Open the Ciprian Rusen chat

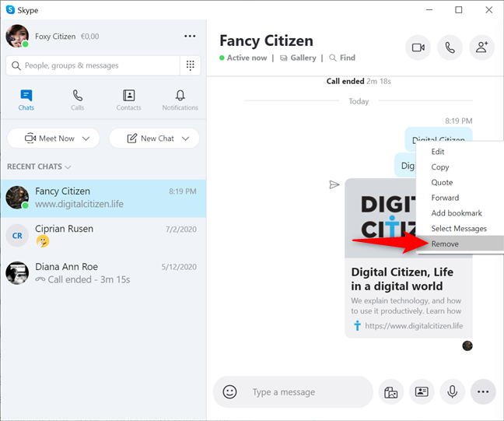tap(103, 236)
